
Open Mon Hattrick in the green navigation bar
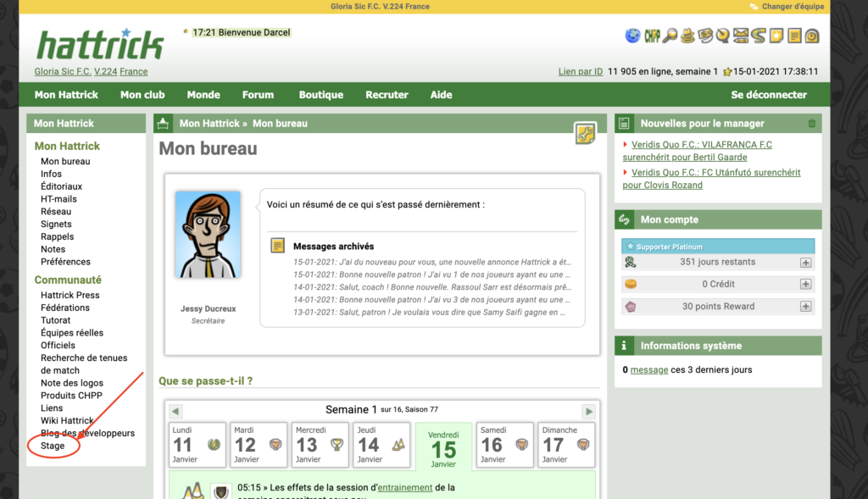point(66,95)
